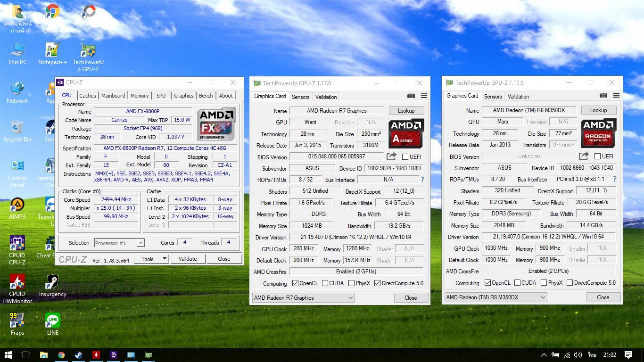Toggle CUDA checkbox in the Radeon R7 GPU-Z window
The height and width of the screenshot is (362, 644).
click(x=325, y=283)
